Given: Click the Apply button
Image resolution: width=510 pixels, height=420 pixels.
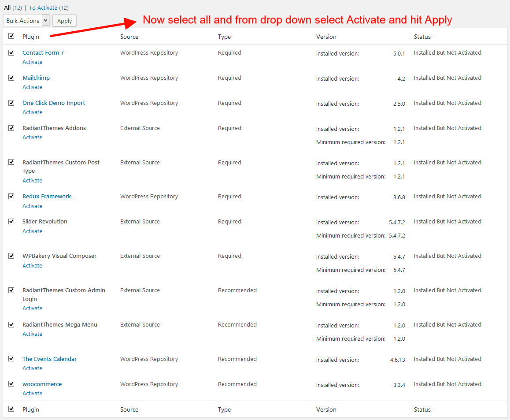Looking at the screenshot, I should click(64, 21).
